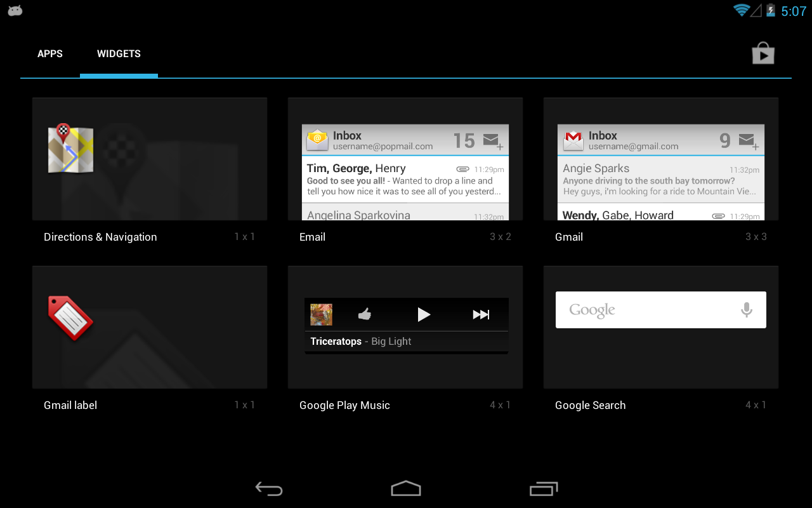Image resolution: width=812 pixels, height=508 pixels.
Task: Open the Angelina Sparkovina email row
Action: click(405, 212)
